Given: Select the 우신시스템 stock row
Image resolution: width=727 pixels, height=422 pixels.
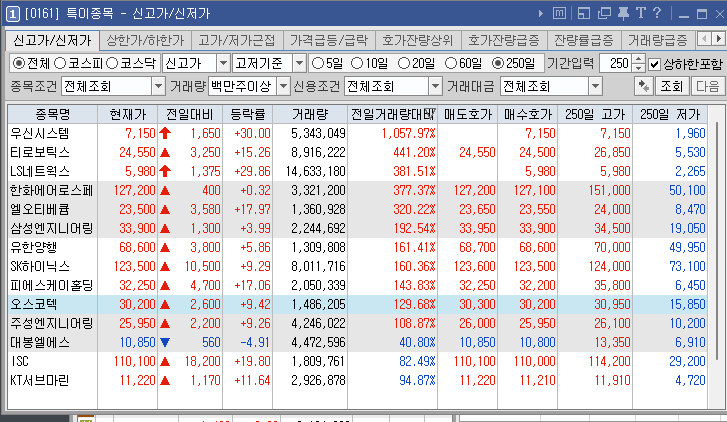Looking at the screenshot, I should tap(357, 134).
